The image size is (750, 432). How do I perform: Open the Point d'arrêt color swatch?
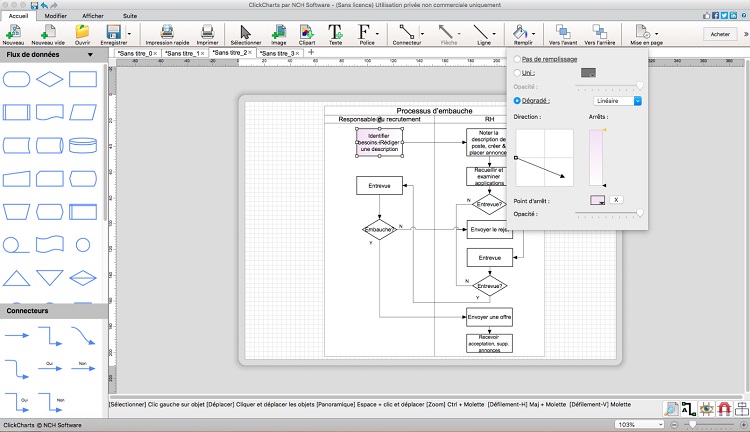click(597, 200)
